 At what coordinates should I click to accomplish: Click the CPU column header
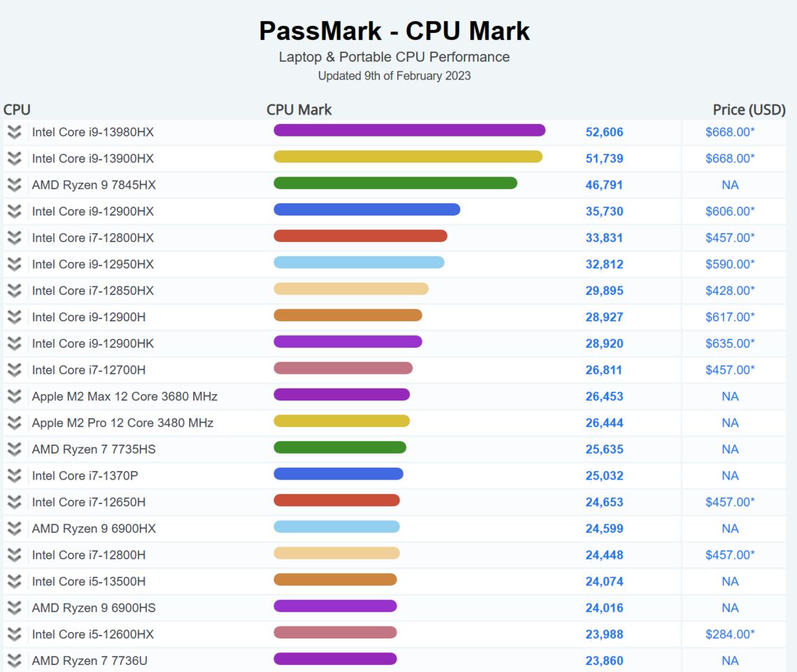[16, 109]
